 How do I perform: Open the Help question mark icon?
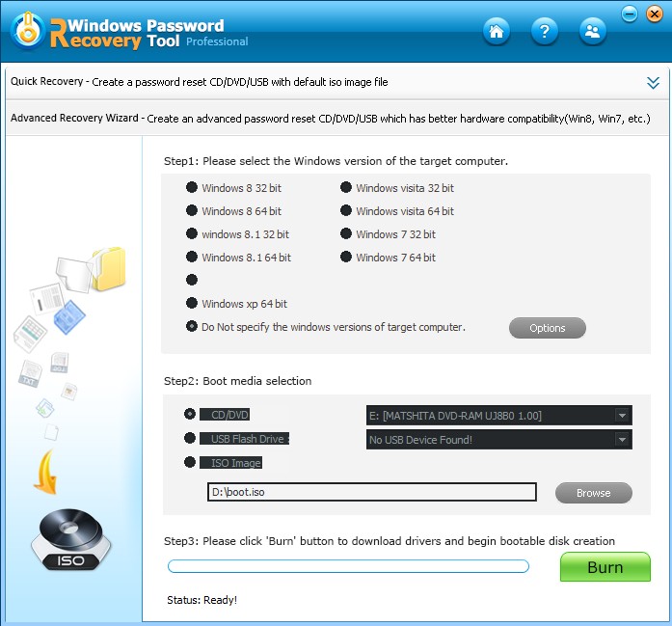(x=545, y=31)
